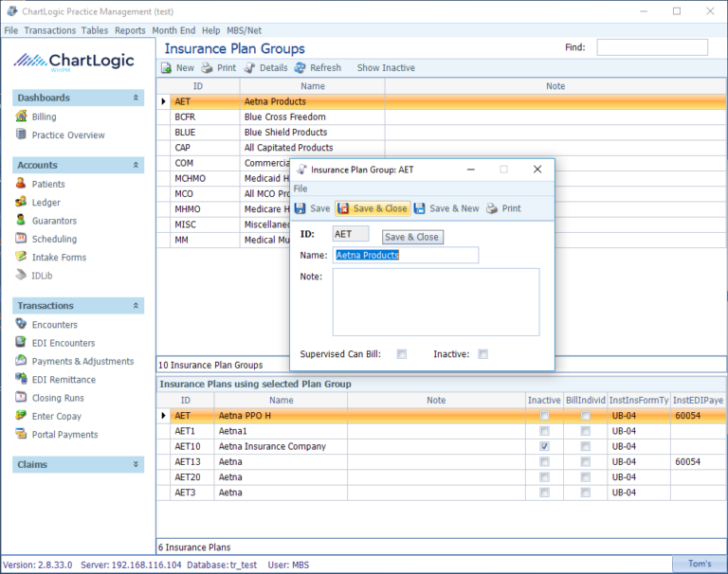This screenshot has width=728, height=574.
Task: Open the Tables menu
Action: (x=95, y=30)
